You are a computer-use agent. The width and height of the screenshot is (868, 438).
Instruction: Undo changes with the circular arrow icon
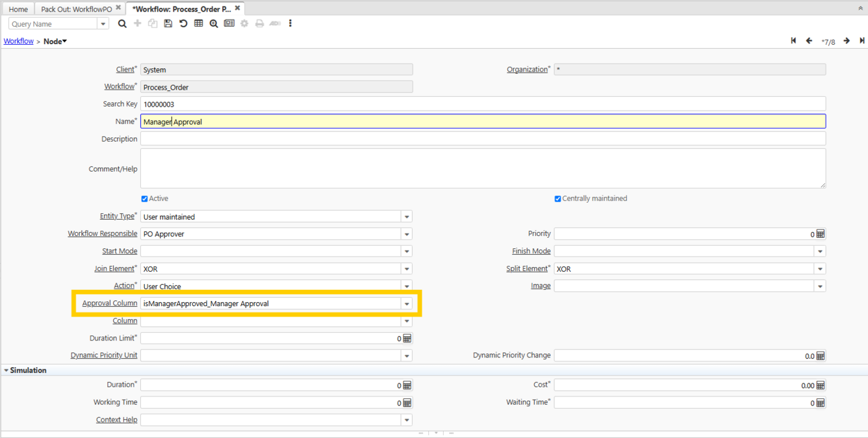point(183,23)
